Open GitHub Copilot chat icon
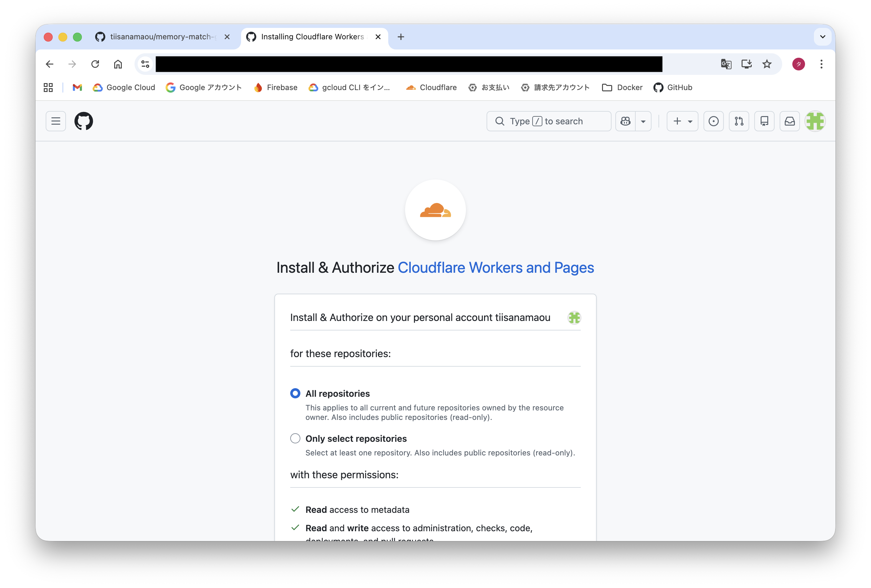This screenshot has height=588, width=871. click(625, 121)
